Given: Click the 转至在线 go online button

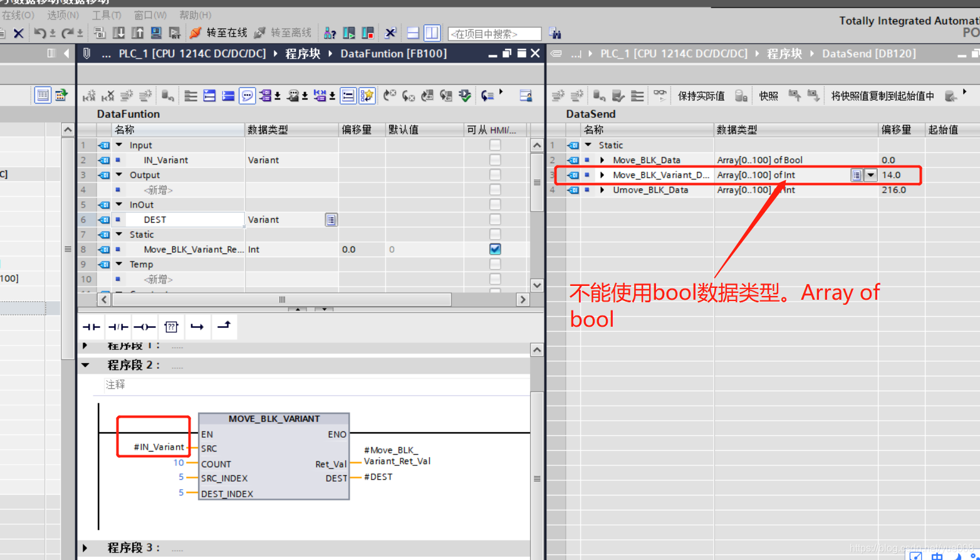Looking at the screenshot, I should click(218, 33).
